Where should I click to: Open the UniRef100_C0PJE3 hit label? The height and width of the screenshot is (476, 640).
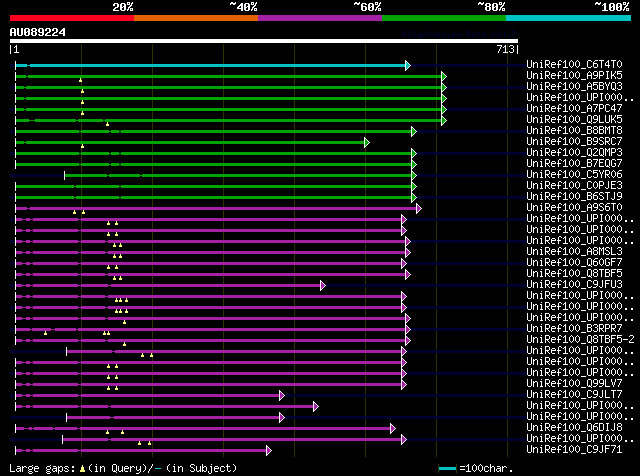point(574,186)
